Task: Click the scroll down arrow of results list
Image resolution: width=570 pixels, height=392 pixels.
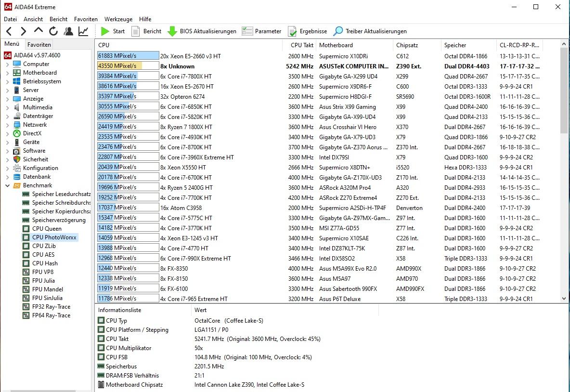Action: 564,299
